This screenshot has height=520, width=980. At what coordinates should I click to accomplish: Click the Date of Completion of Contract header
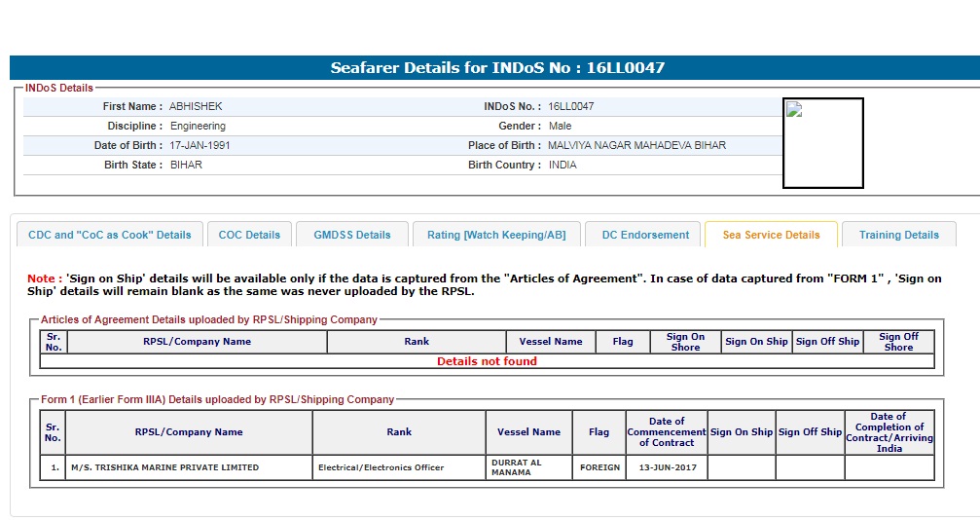(x=889, y=432)
